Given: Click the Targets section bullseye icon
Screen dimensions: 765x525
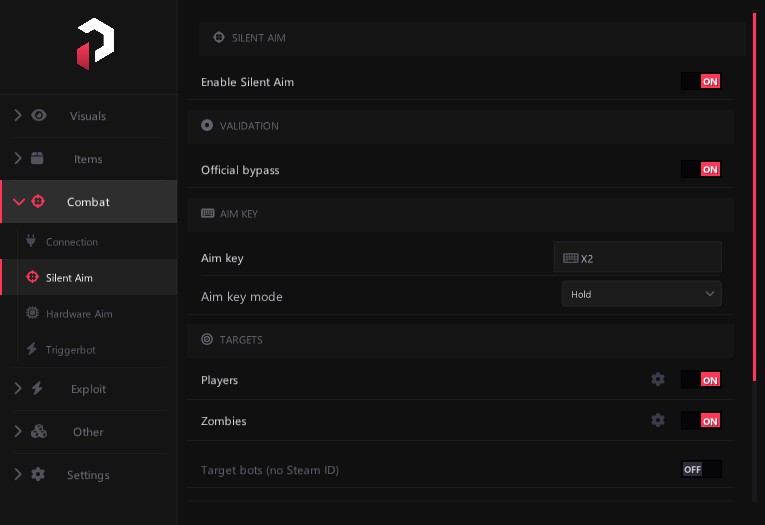Looking at the screenshot, I should 207,339.
